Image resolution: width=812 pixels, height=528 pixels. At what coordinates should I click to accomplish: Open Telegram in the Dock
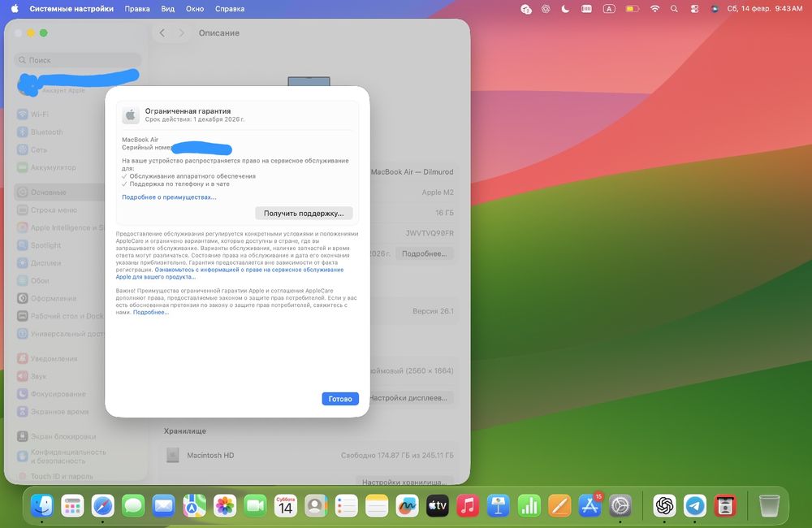pyautogui.click(x=695, y=505)
